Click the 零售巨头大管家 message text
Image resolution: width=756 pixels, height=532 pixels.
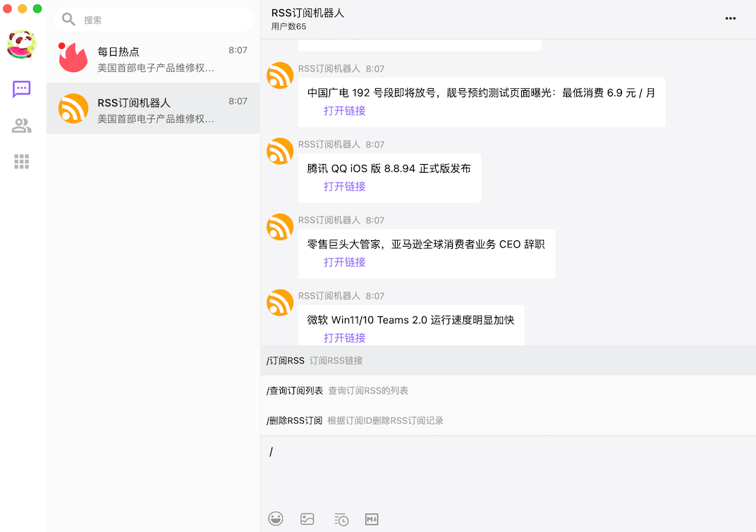pos(426,244)
